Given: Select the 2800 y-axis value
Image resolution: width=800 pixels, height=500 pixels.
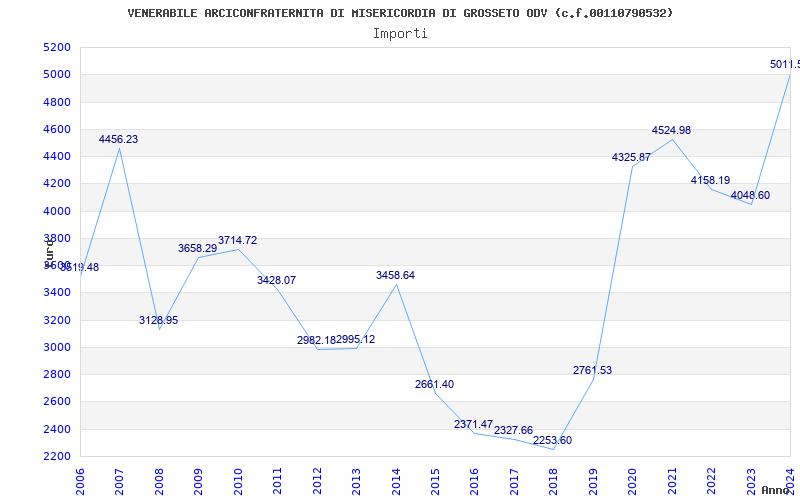Looking at the screenshot, I should point(57,374).
